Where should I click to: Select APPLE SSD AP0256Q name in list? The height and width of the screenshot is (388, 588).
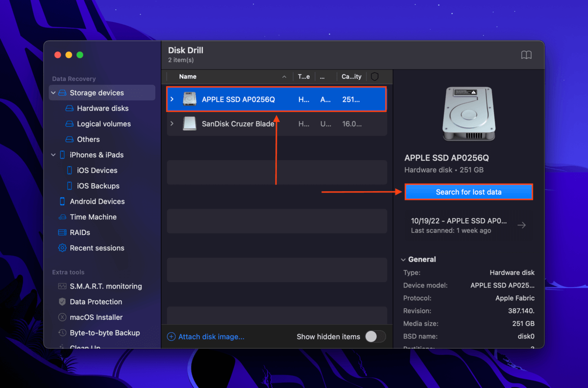point(238,99)
